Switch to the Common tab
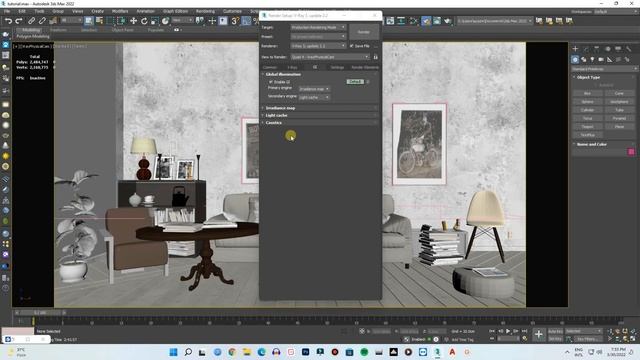This screenshot has height=360, width=640. (x=269, y=67)
